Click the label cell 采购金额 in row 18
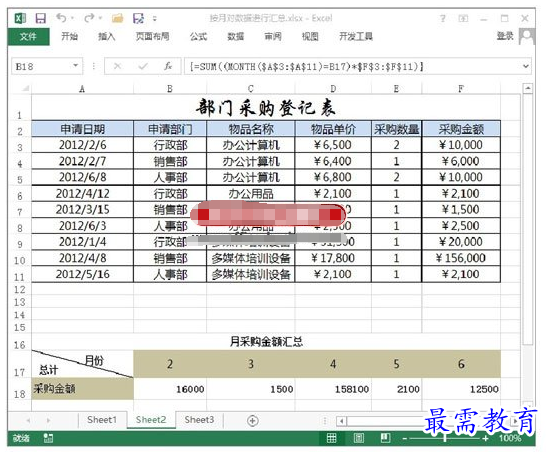Image resolution: width=546 pixels, height=452 pixels. pos(82,389)
